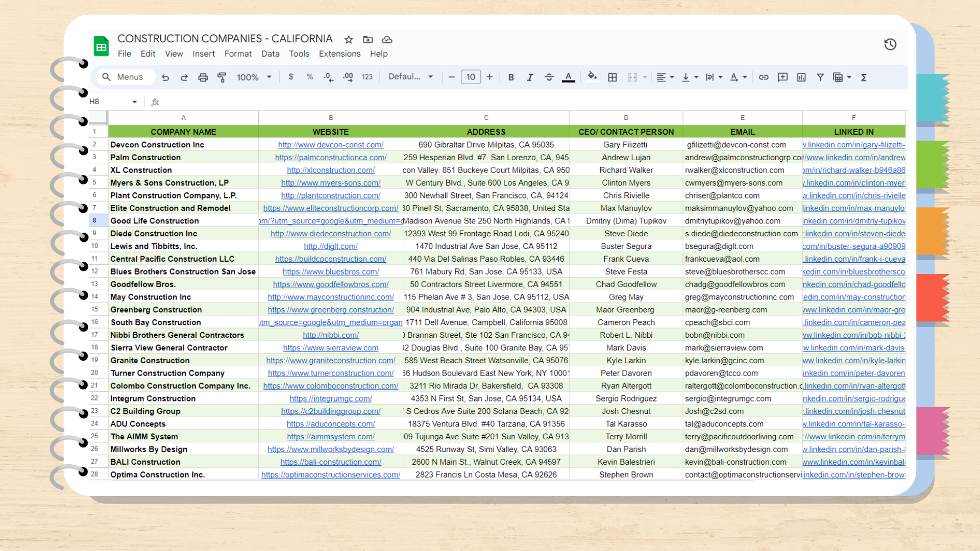Screen dimensions: 980x551
Task: Click the print icon
Action: click(203, 78)
